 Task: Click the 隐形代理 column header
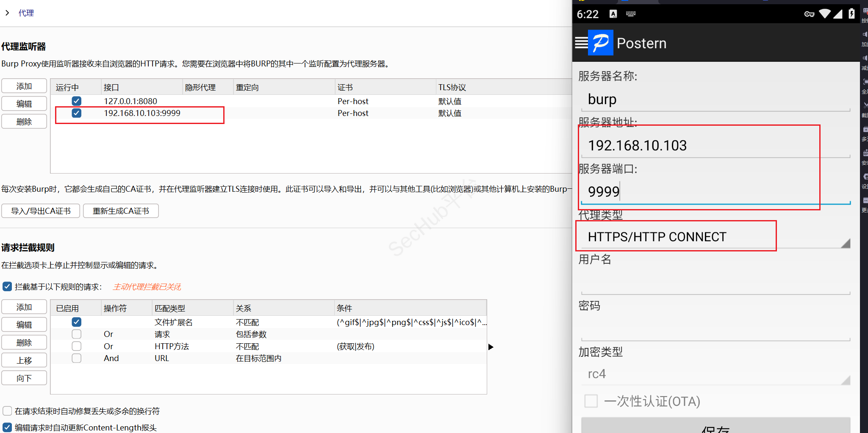coord(208,87)
